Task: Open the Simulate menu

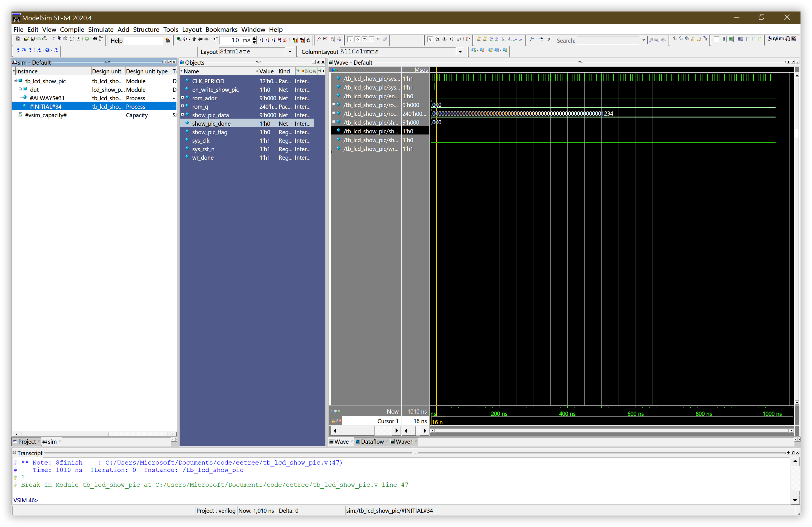Action: [x=100, y=29]
